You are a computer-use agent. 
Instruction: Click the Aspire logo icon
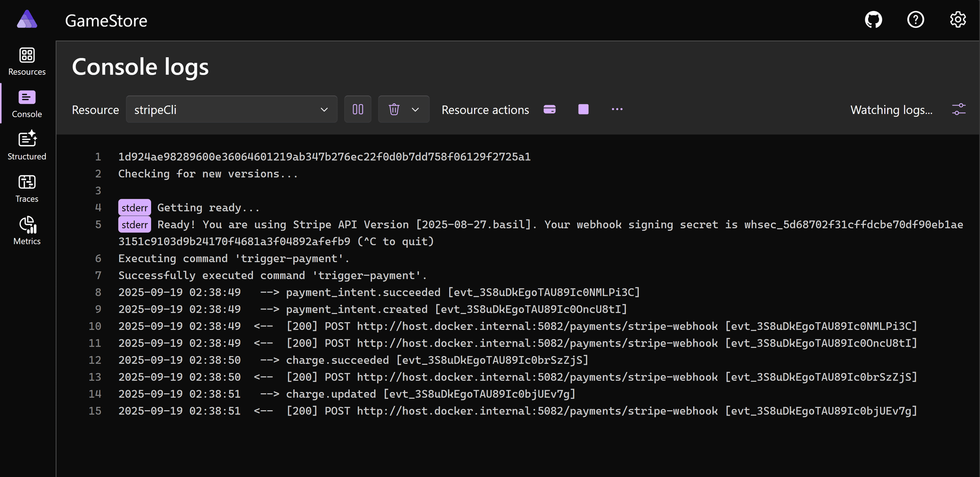[27, 19]
